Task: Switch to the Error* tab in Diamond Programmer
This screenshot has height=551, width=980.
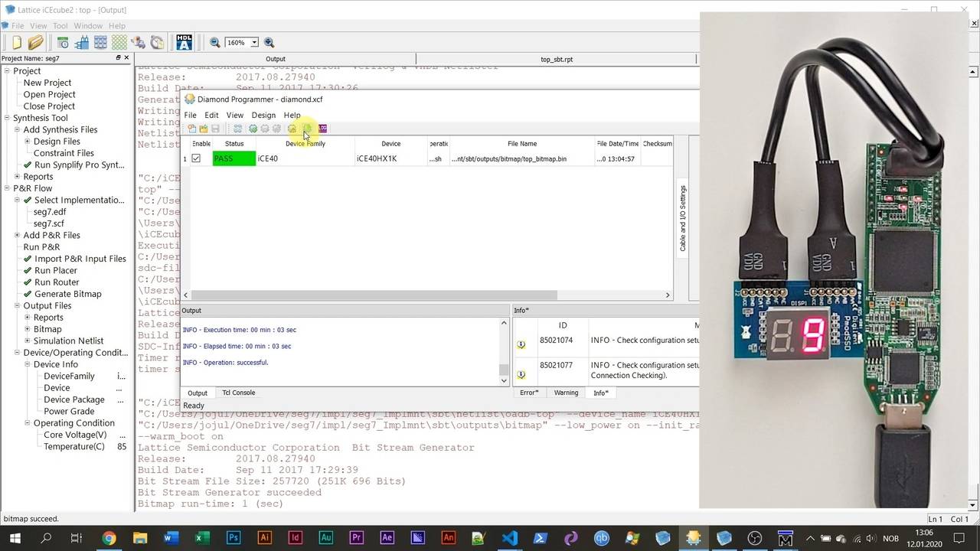Action: click(529, 393)
